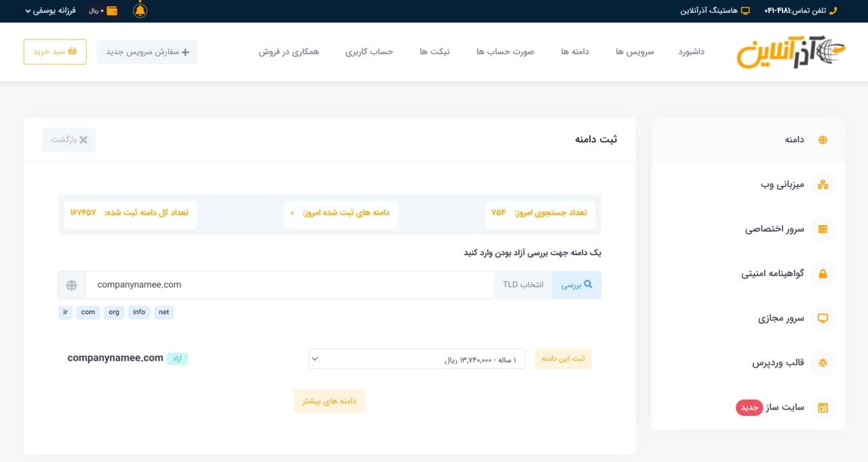Screen dimensions: 868x462
Task: Select the سرور مجازی monitor icon
Action: pos(823,318)
